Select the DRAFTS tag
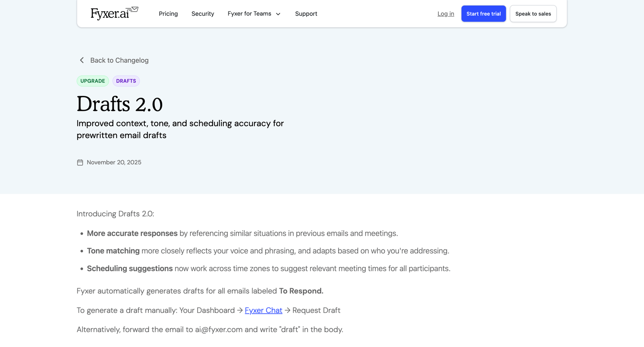 pyautogui.click(x=126, y=81)
